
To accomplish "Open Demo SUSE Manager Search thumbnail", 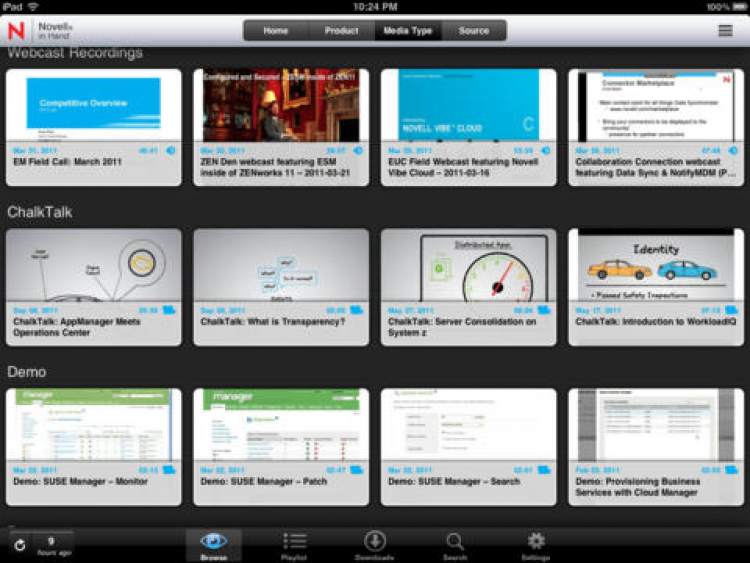I will (469, 425).
